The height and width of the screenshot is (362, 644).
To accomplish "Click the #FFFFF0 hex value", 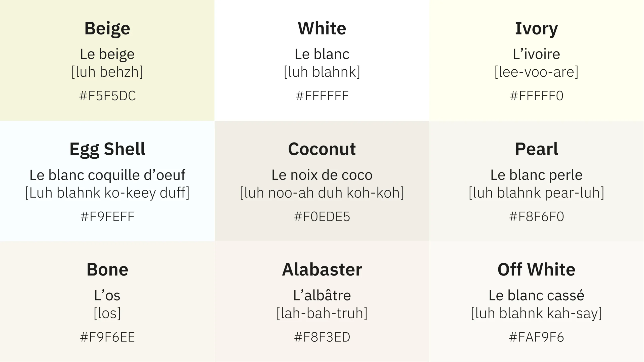I will 536,96.
